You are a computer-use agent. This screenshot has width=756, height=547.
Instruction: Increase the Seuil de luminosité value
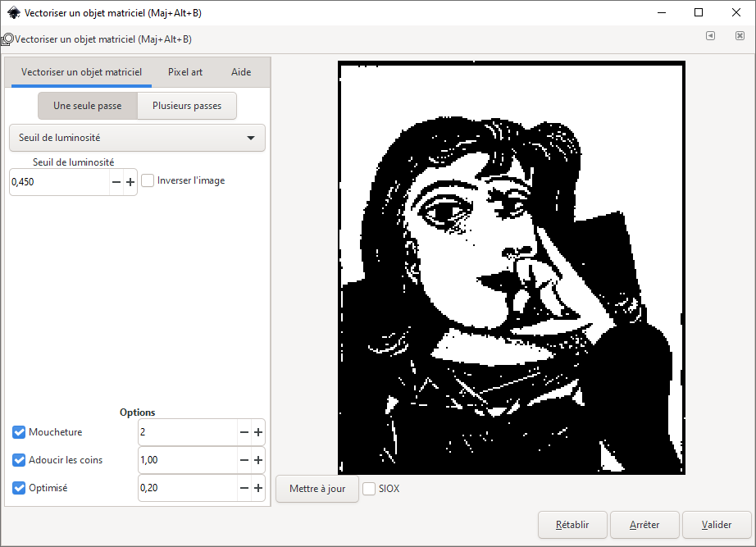click(x=130, y=182)
